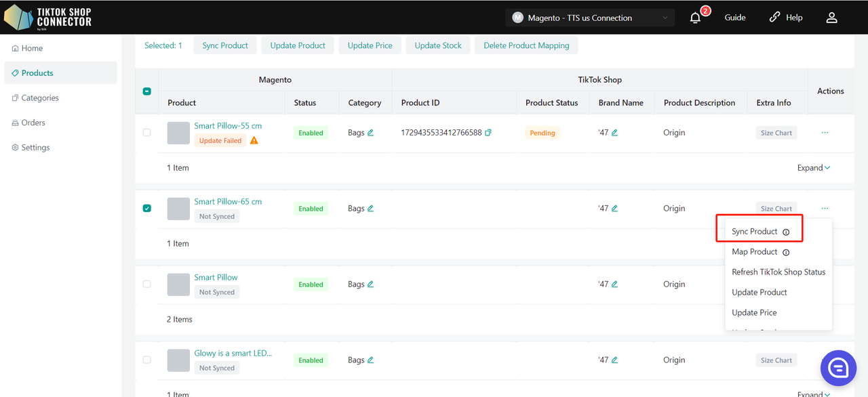Open the chat support bubble icon
This screenshot has height=397, width=868.
click(838, 368)
